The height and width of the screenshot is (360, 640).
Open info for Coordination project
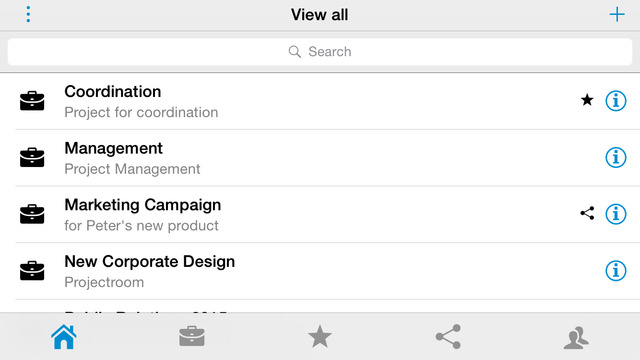(616, 100)
